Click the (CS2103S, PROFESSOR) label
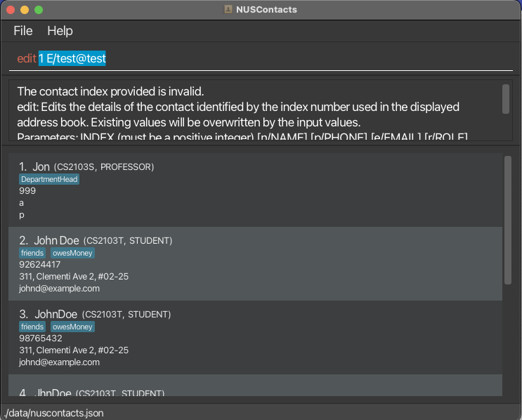 [x=104, y=167]
